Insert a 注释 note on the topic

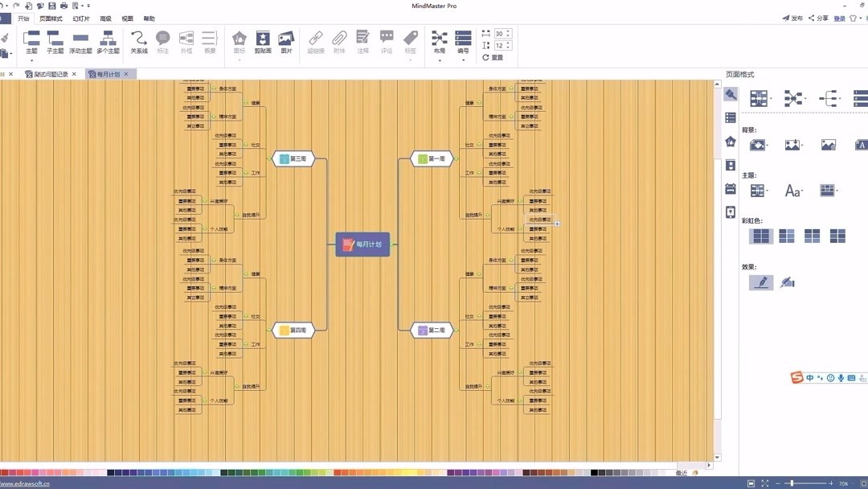click(x=362, y=40)
